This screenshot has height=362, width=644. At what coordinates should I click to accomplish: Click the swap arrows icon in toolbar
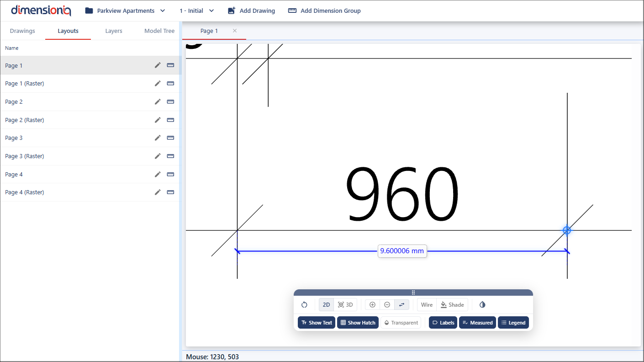click(401, 305)
